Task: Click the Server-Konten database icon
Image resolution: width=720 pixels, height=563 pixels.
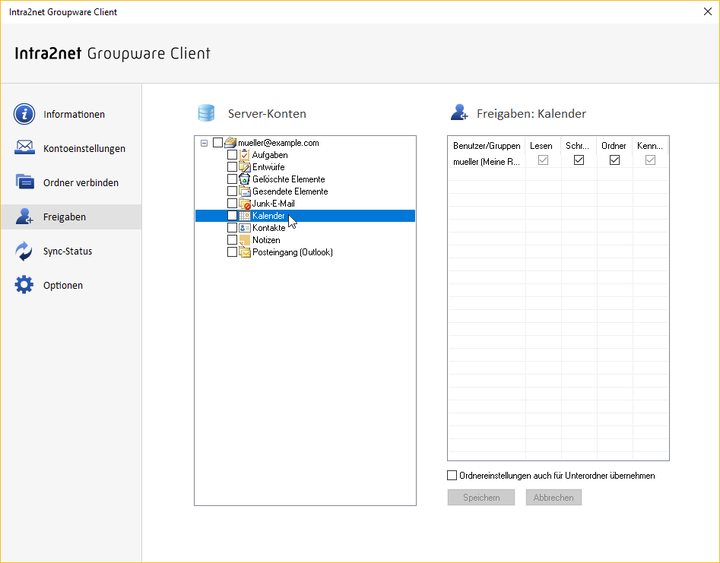Action: pyautogui.click(x=206, y=113)
